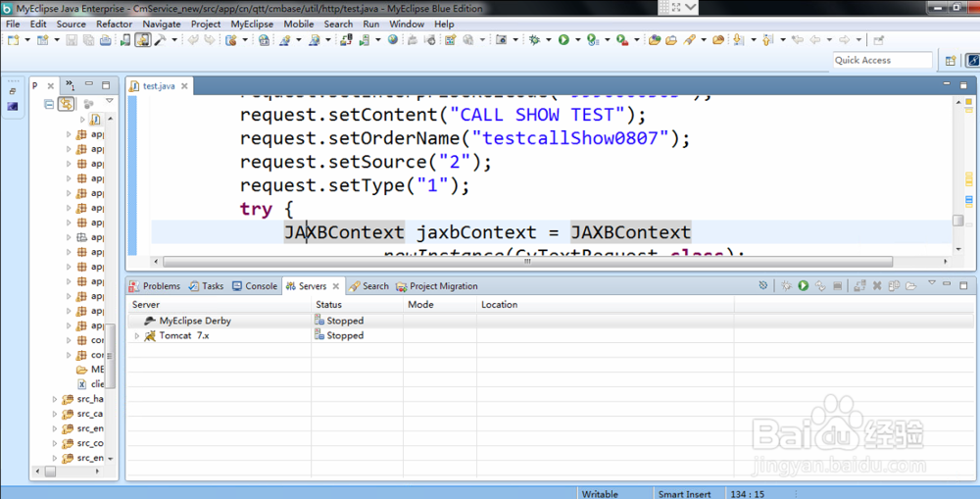The width and height of the screenshot is (980, 499).
Task: Click the Location column header
Action: [x=605, y=305]
